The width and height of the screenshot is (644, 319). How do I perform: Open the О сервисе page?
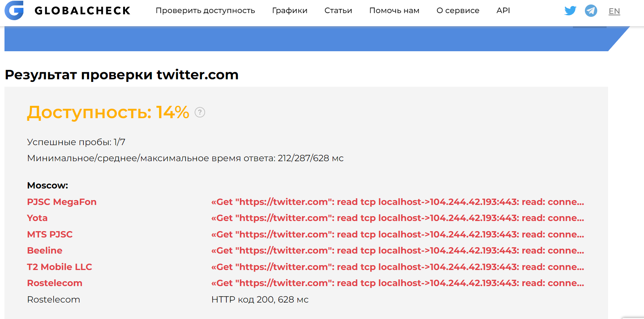point(458,11)
